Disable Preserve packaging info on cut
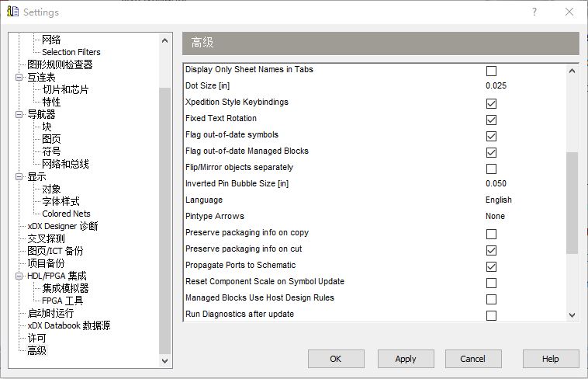The image size is (588, 379). pos(491,250)
